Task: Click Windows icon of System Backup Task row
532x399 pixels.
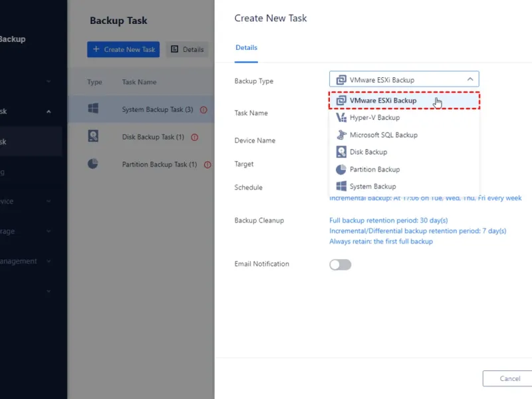Action: tap(93, 108)
